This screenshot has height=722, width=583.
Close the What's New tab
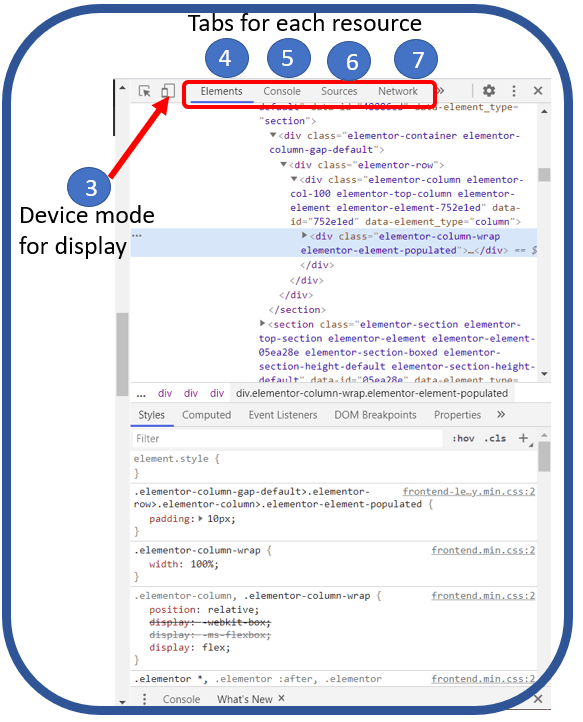pos(281,698)
